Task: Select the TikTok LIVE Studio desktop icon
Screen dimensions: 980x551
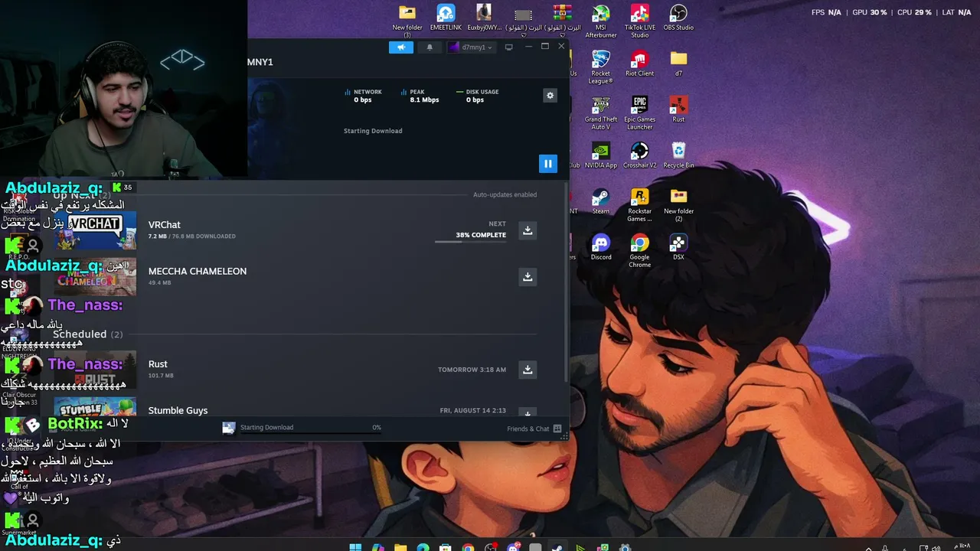Action: click(x=640, y=21)
